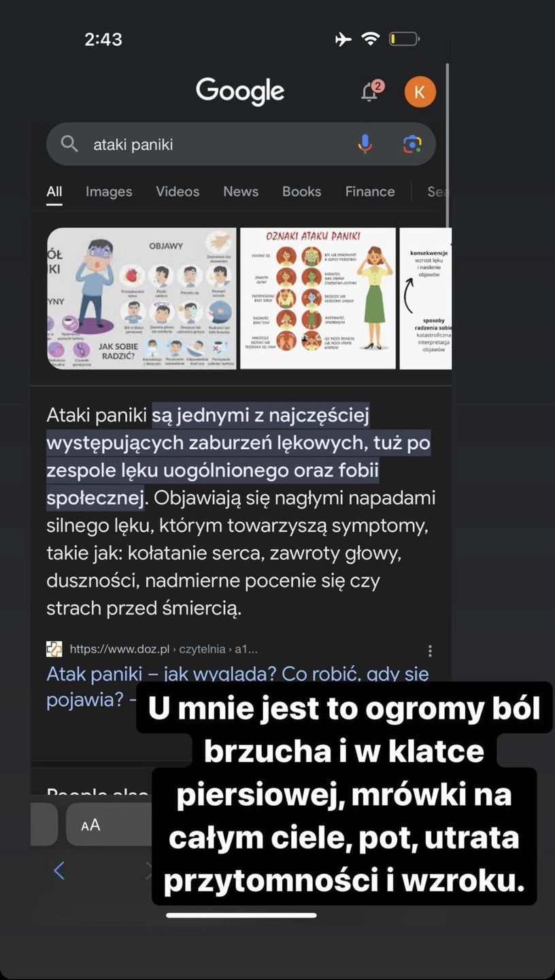This screenshot has width=555, height=980.
Task: Select the Books tab
Action: [x=301, y=192]
